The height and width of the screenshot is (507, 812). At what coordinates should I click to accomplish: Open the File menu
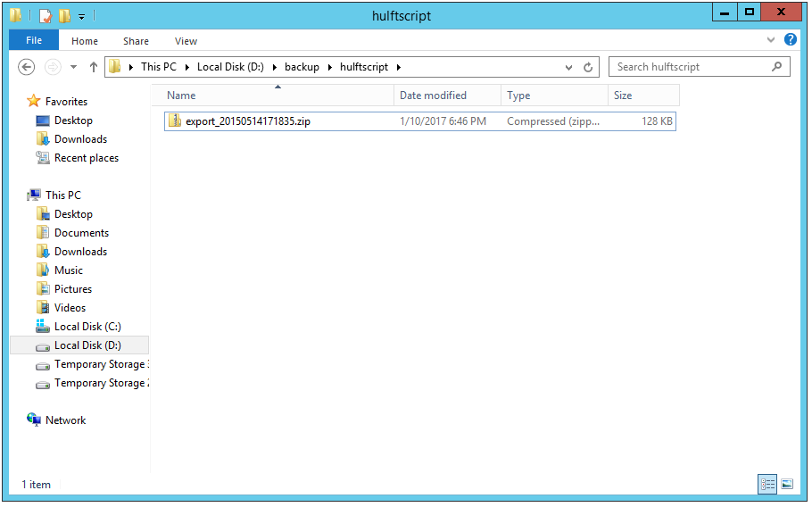(34, 40)
